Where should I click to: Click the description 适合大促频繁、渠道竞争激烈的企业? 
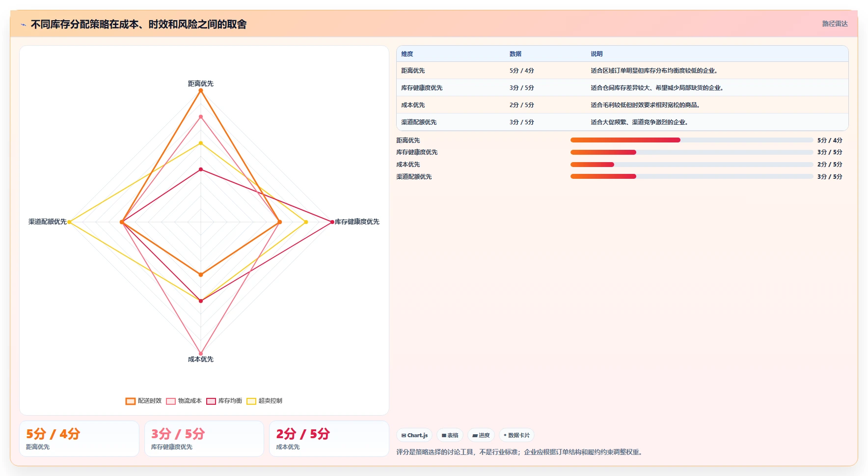pyautogui.click(x=639, y=122)
